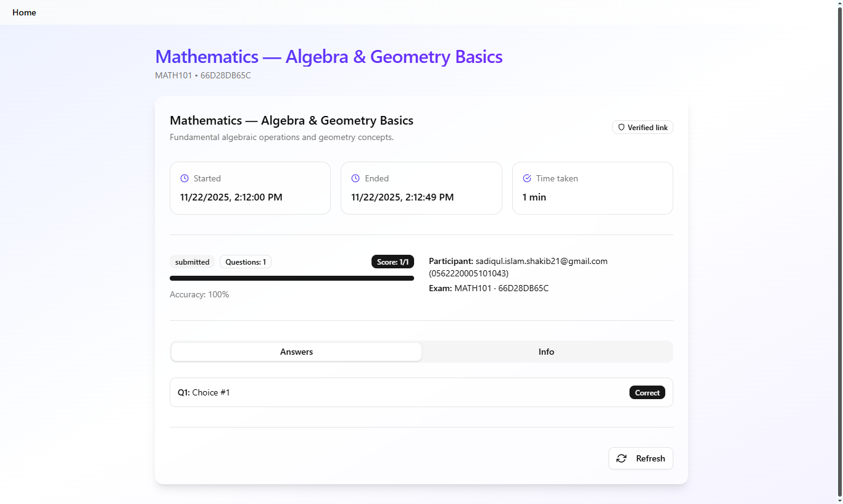Viewport: 843px width, 504px height.
Task: Click the page scrollbar on right edge
Action: (x=839, y=247)
